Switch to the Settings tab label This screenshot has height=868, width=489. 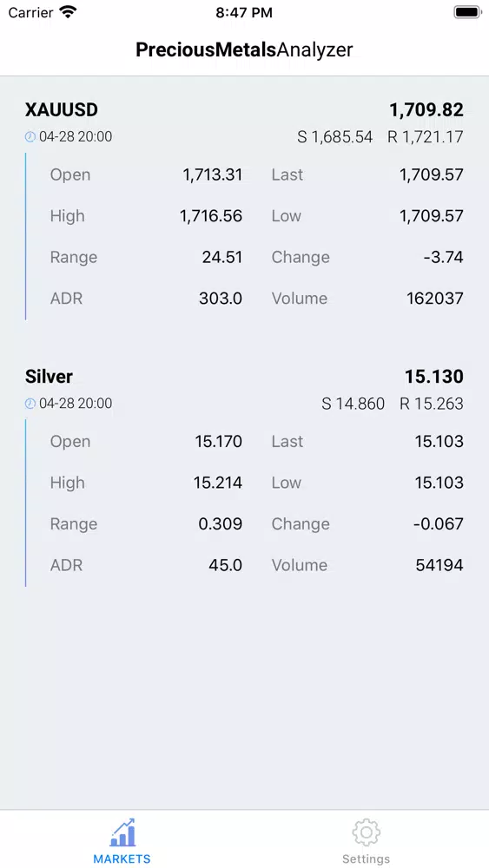click(366, 859)
